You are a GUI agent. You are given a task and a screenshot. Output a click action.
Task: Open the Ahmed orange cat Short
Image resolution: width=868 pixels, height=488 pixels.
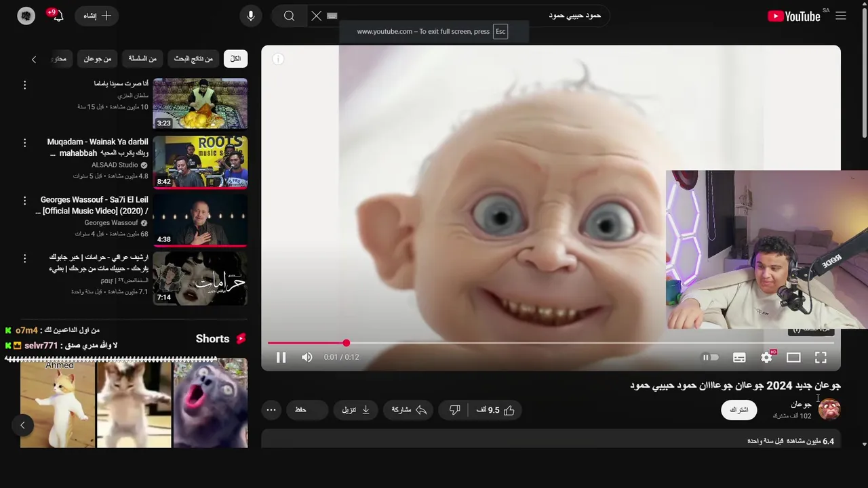point(58,403)
